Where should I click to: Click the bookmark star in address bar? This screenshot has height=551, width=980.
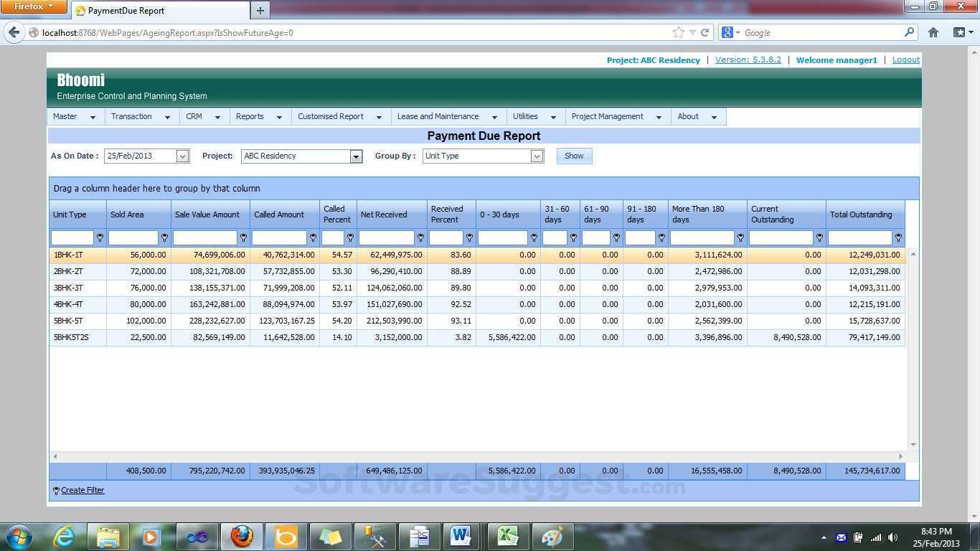[678, 32]
